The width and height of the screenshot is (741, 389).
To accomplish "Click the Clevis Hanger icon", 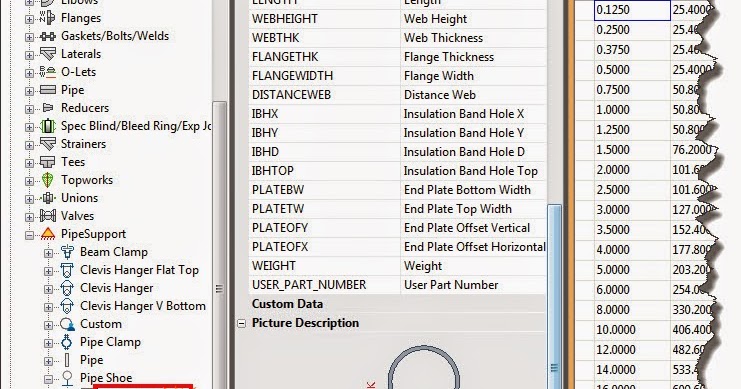I will [x=67, y=288].
